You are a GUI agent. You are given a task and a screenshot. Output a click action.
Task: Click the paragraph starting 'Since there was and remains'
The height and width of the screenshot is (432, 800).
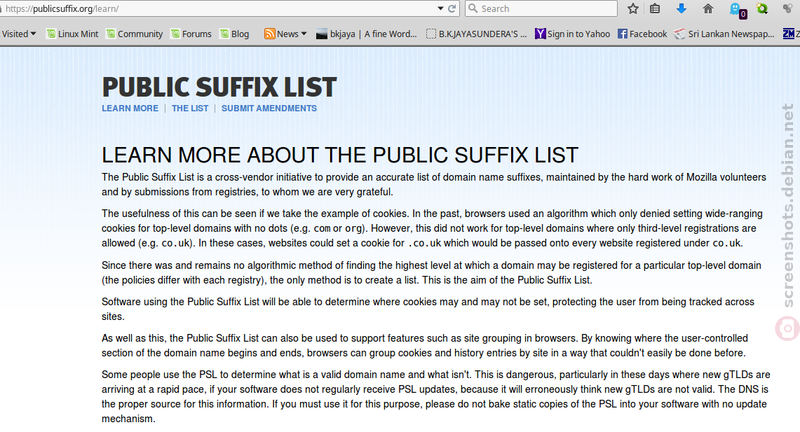431,272
